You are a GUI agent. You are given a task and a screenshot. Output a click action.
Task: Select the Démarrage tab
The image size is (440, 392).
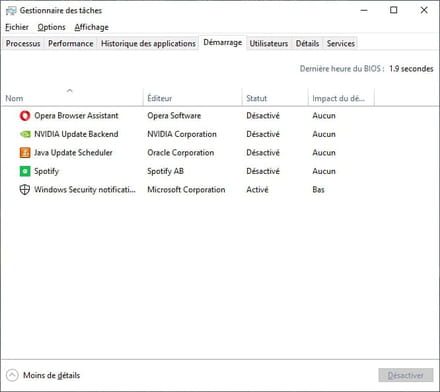(223, 43)
